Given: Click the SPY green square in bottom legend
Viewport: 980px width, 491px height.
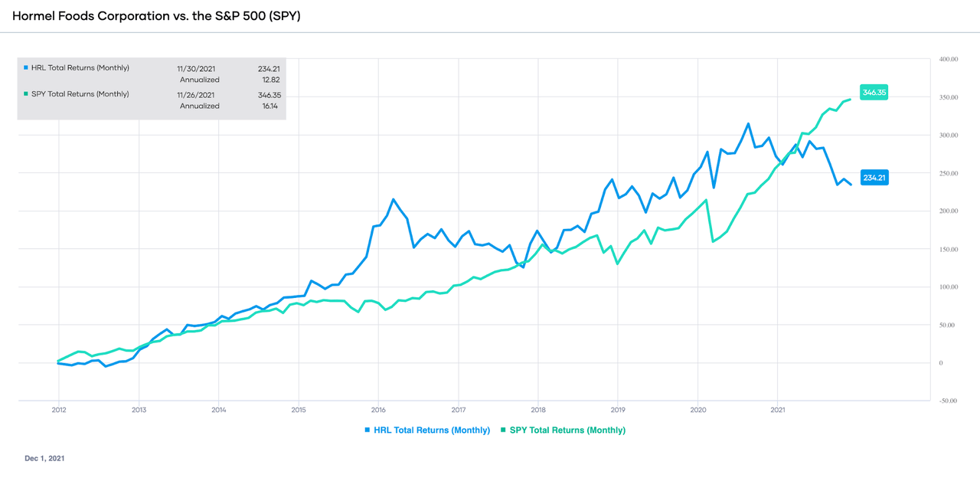Looking at the screenshot, I should tap(503, 430).
